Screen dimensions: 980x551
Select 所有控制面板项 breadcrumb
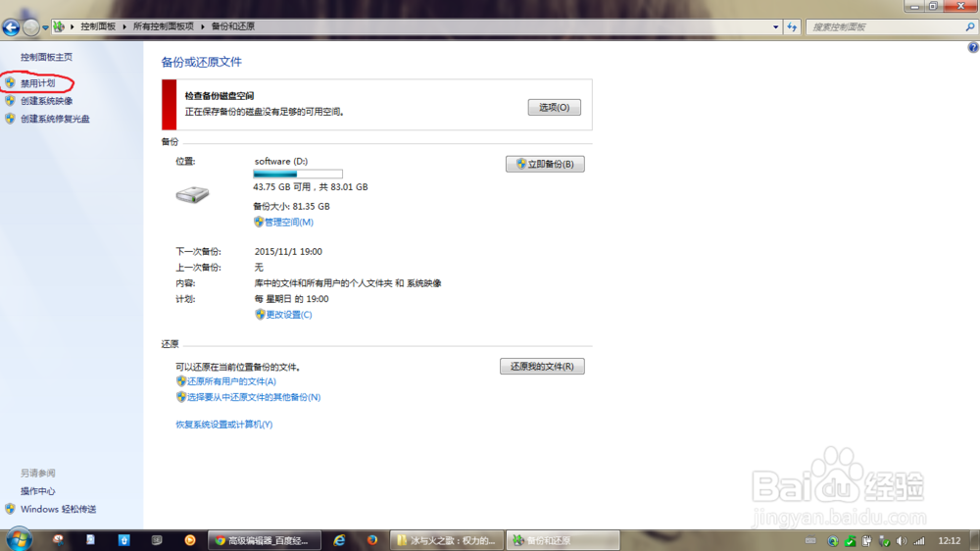click(163, 26)
